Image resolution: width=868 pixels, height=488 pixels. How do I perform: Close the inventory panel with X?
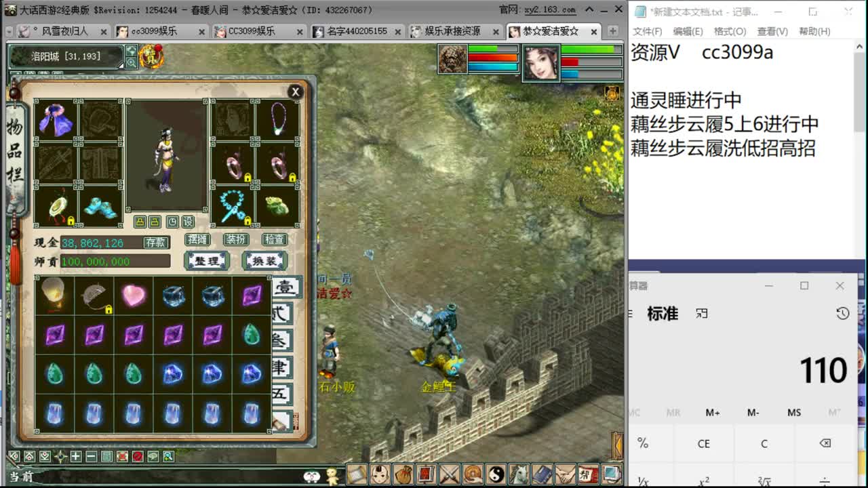[295, 91]
